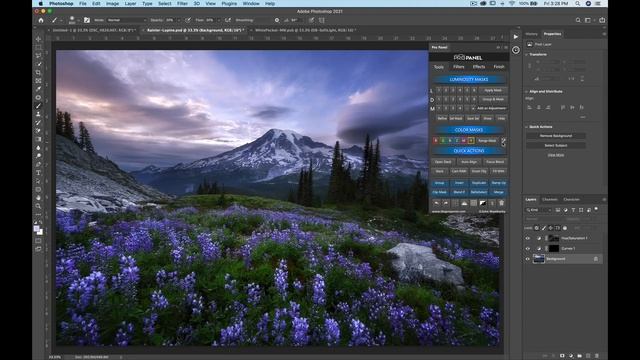Hide the Curves 1 layer

point(528,249)
